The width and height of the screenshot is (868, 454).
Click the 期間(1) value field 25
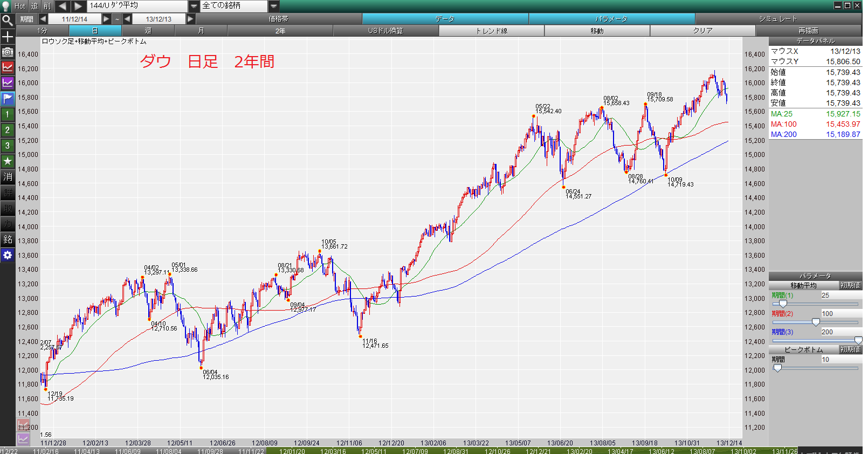pyautogui.click(x=841, y=295)
